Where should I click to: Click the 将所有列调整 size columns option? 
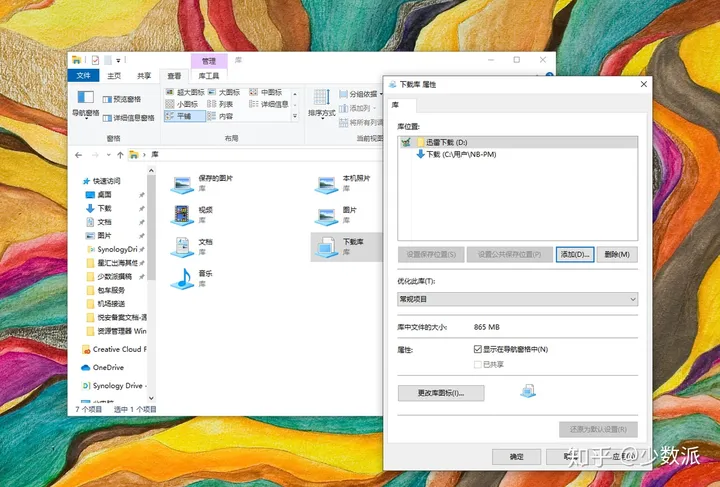(x=361, y=123)
